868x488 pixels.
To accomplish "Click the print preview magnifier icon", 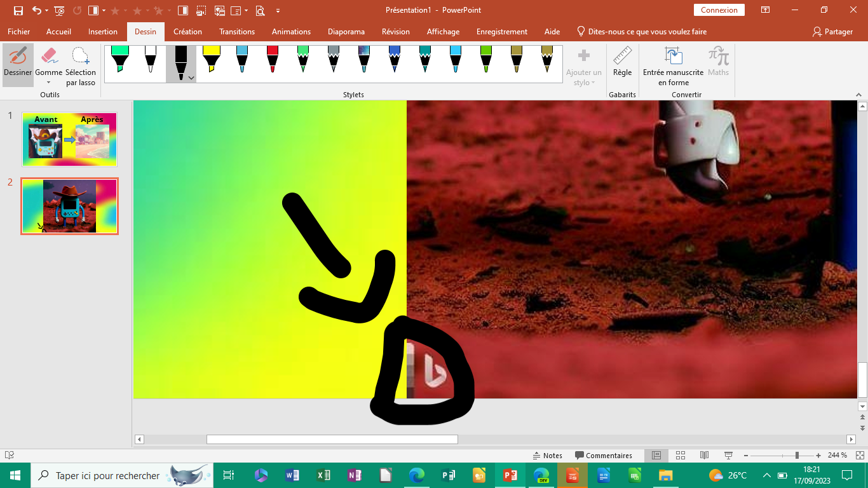I will click(260, 10).
